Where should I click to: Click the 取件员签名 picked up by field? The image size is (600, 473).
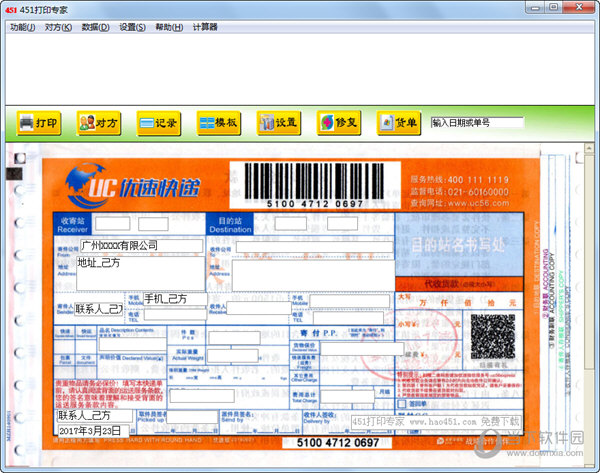coord(192,417)
